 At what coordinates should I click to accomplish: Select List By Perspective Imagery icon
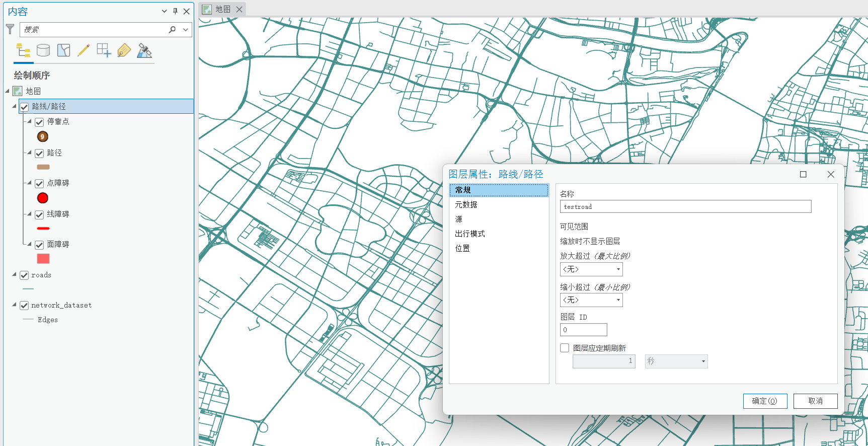pyautogui.click(x=144, y=50)
